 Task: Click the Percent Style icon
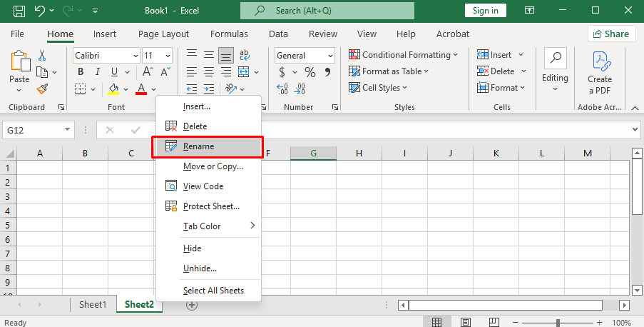pos(310,72)
